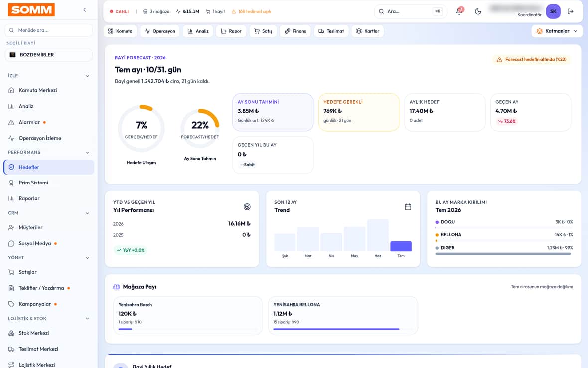Collapse the İZLE sidebar section
This screenshot has height=368, width=588.
(x=87, y=76)
